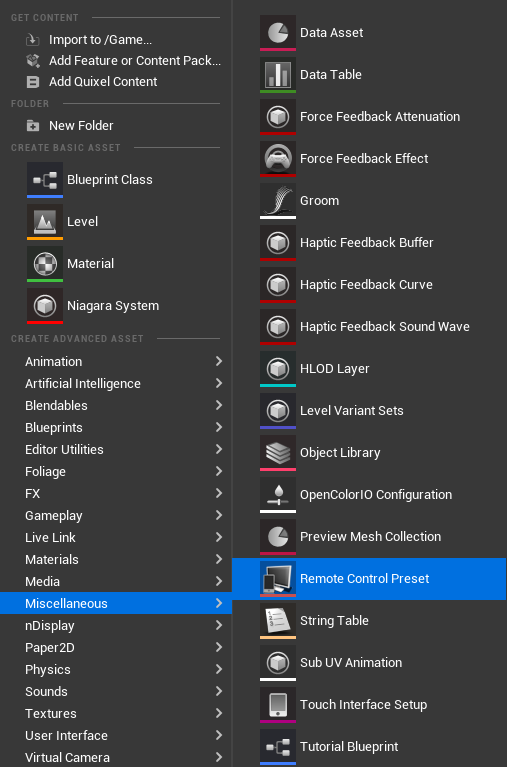
Task: Click the Blueprint Class icon
Action: 45,180
